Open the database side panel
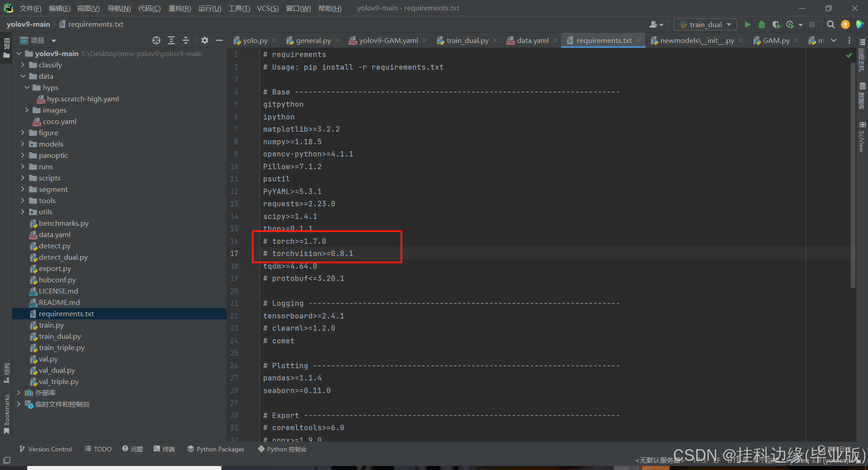The width and height of the screenshot is (868, 470). click(x=862, y=96)
